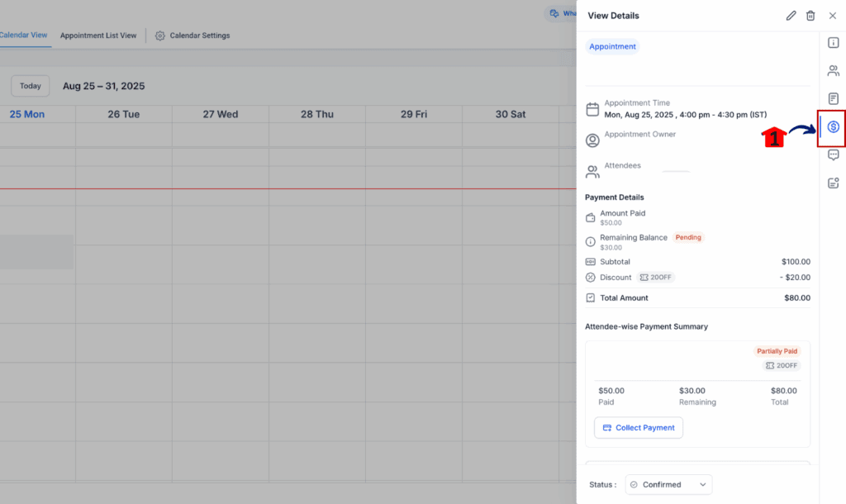Image resolution: width=846 pixels, height=504 pixels.
Task: Click the Attendee-wise Payment Summary heading
Action: [x=646, y=326]
